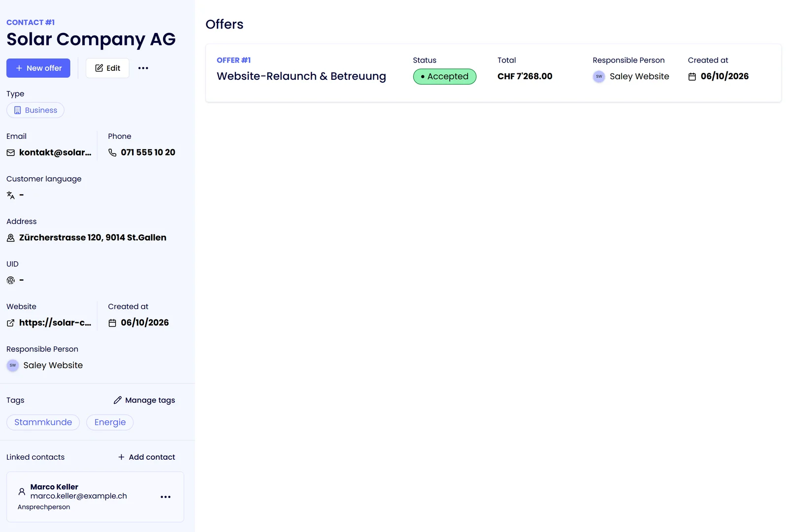Select phone number 071 555 10 20
This screenshot has width=788, height=532.
(x=148, y=153)
